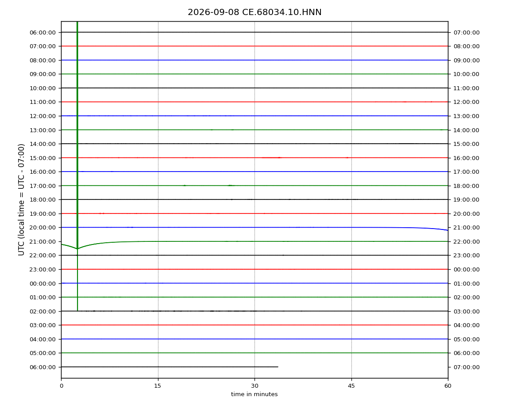Select the 06:00:00 top left time label
The width and height of the screenshot is (509, 420).
click(x=42, y=32)
